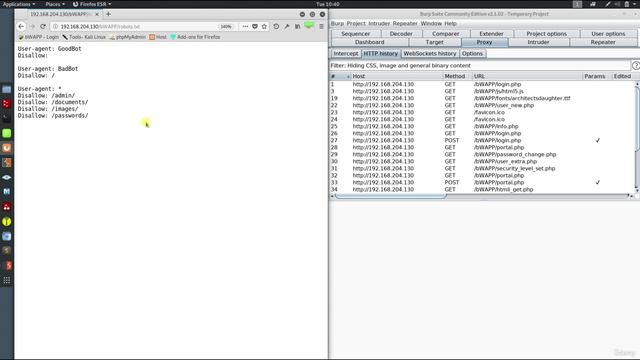This screenshot has width=640, height=360.
Task: Open the red S icon at dock bottom
Action: (x=7, y=265)
